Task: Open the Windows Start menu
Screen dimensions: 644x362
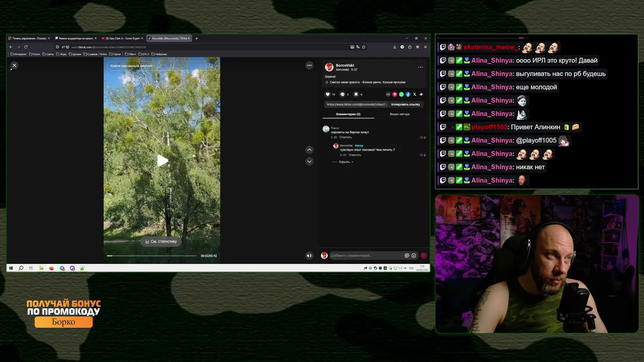Action: pos(11,268)
